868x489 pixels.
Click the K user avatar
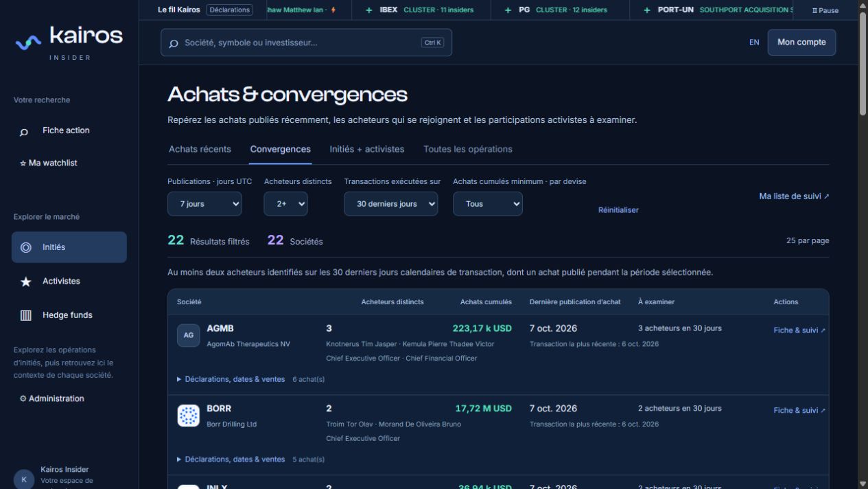point(24,479)
